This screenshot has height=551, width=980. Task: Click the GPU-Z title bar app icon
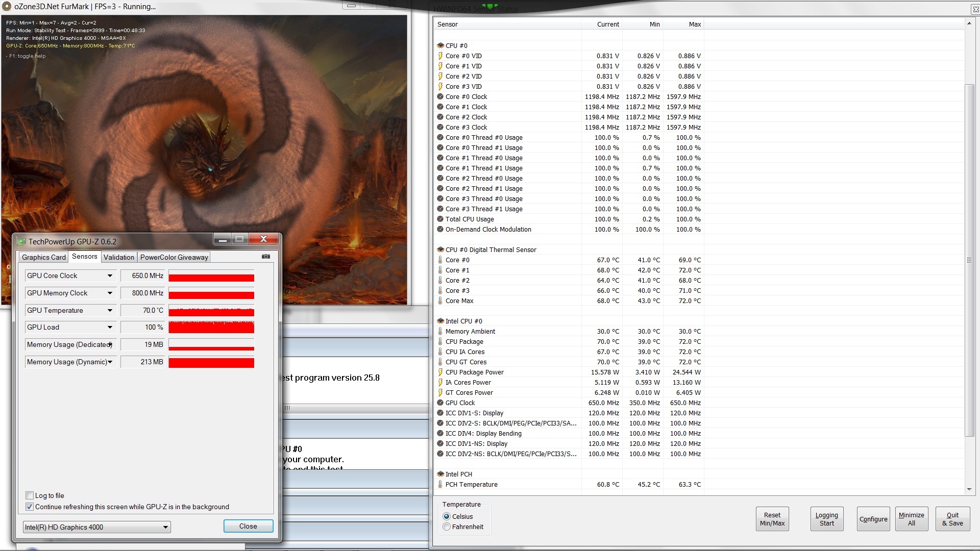click(x=21, y=241)
